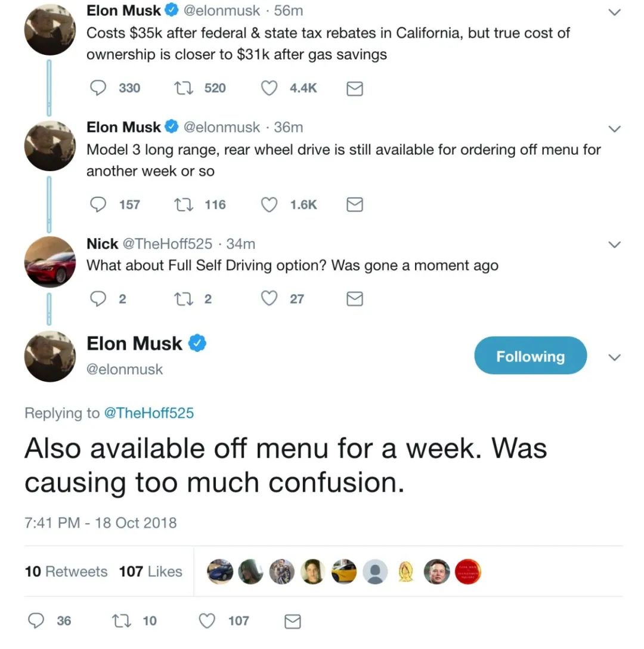Viewport: 644px width, 649px height.
Task: Toggle the Following button for Elon Musk
Action: coord(530,356)
